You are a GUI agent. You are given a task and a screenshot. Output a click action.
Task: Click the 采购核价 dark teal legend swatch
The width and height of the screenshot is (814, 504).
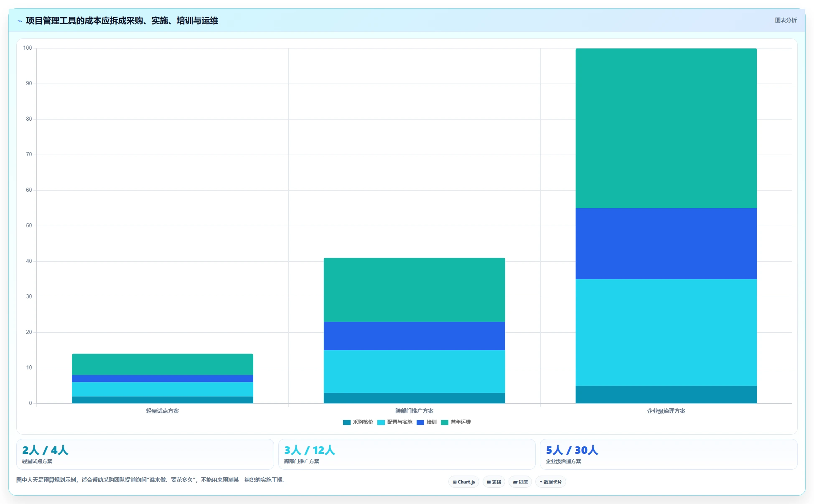pos(346,422)
